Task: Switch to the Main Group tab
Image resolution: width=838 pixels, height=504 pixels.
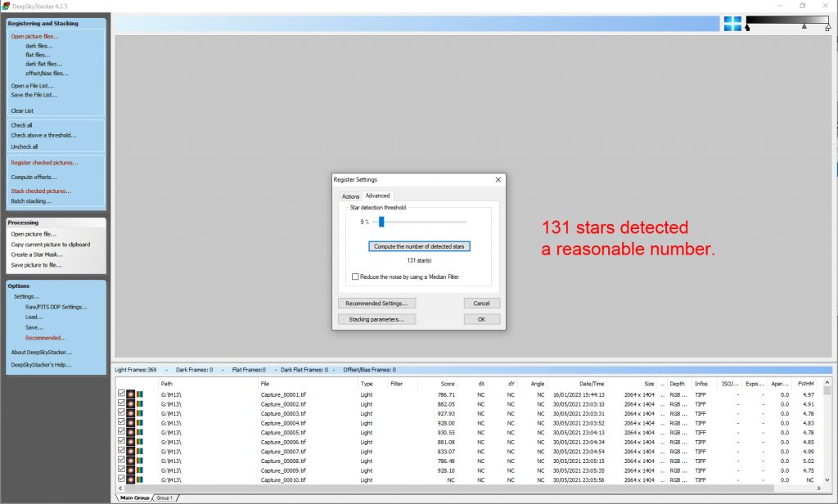Action: (x=134, y=497)
